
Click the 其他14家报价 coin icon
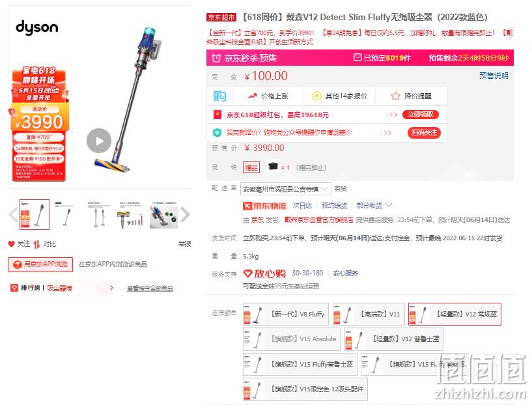point(316,96)
